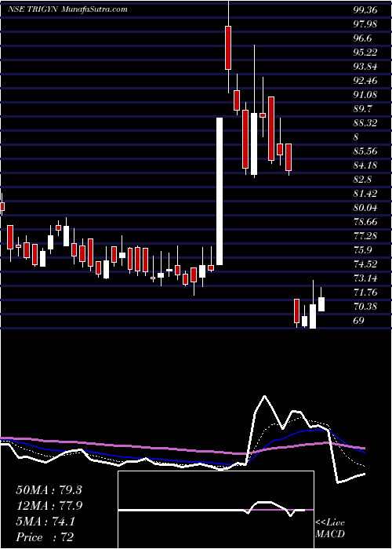Select the 99.36 price axis label

[x=365, y=10]
